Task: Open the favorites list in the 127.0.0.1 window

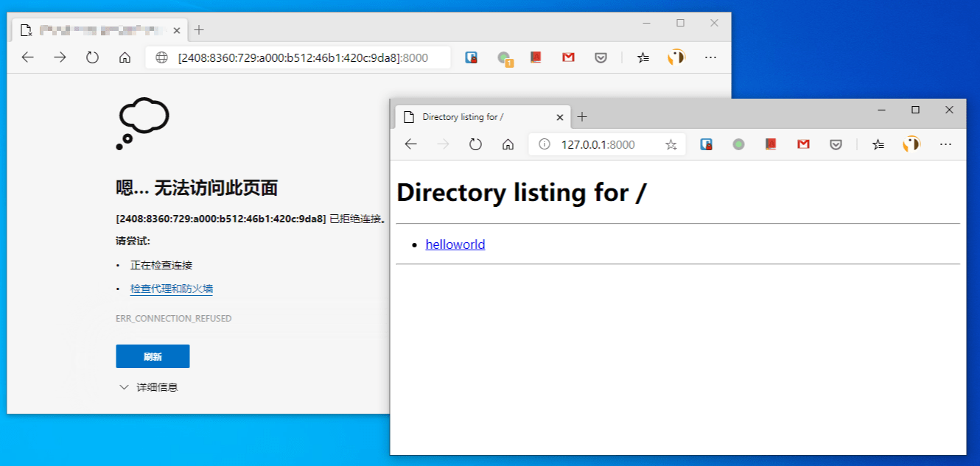Action: (x=878, y=144)
